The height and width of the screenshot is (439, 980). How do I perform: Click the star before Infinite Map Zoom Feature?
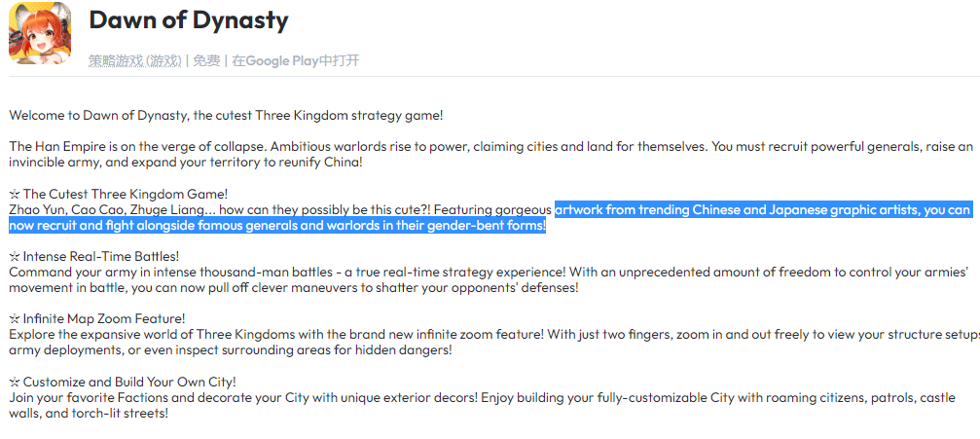click(14, 318)
